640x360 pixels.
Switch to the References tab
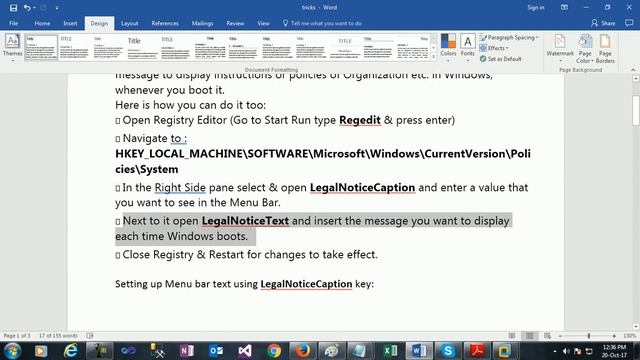tap(165, 23)
